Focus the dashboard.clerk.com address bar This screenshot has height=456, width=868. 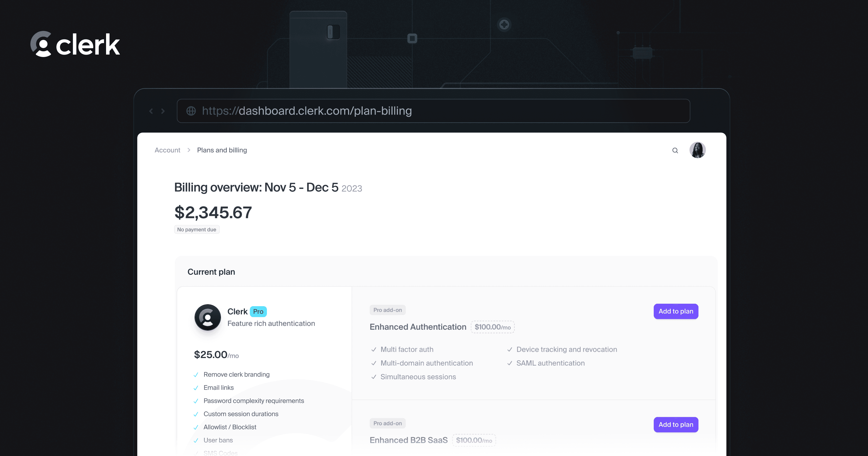(x=433, y=111)
